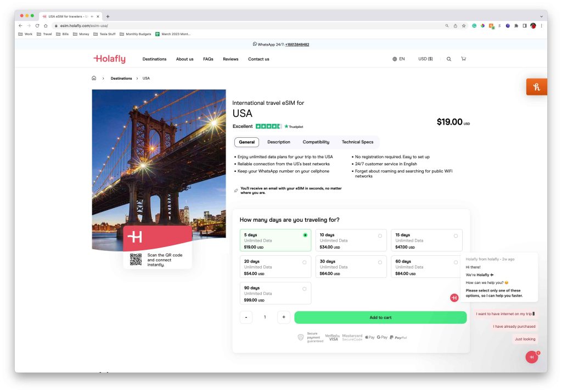Click the WhatsApp phone number link
Viewport: 562px width, 392px height.
[297, 44]
